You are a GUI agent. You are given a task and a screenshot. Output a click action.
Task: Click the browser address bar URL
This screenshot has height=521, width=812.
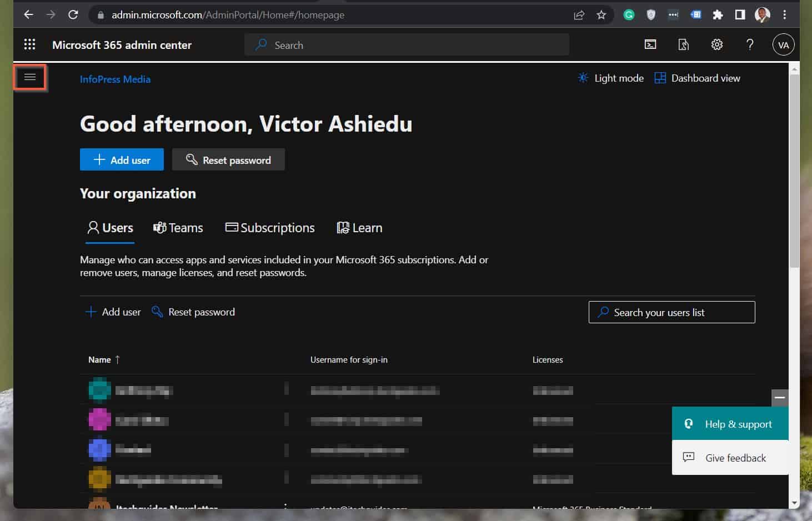[x=228, y=15]
